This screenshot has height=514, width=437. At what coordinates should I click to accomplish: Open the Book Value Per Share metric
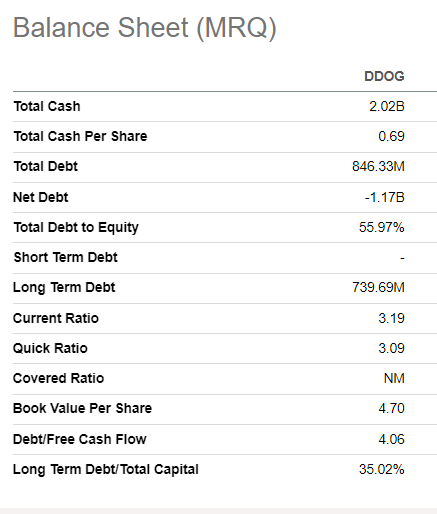click(x=82, y=408)
